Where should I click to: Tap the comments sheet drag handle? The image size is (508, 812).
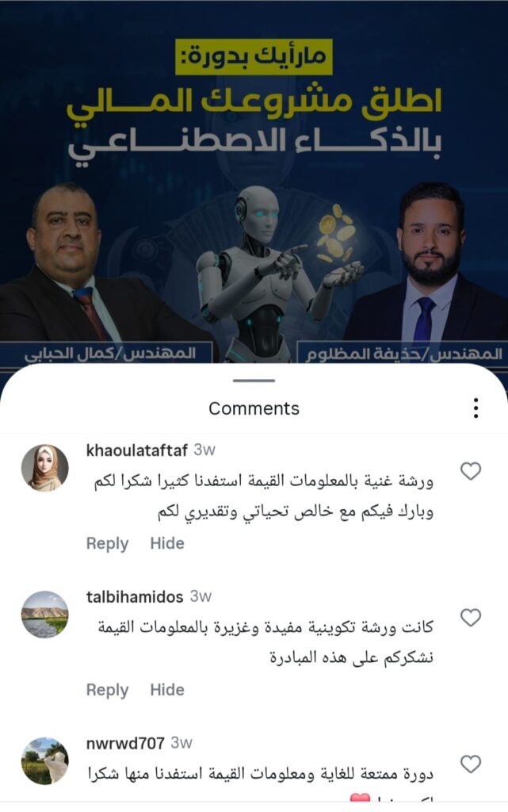coord(254,381)
